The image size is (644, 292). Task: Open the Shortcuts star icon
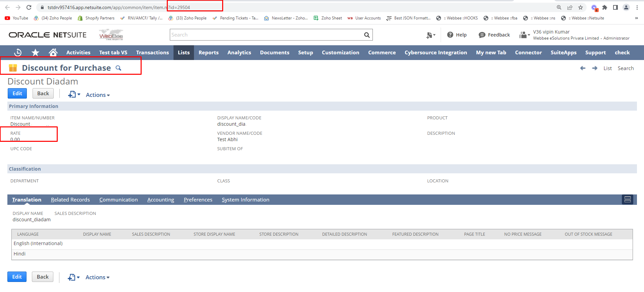tap(35, 53)
